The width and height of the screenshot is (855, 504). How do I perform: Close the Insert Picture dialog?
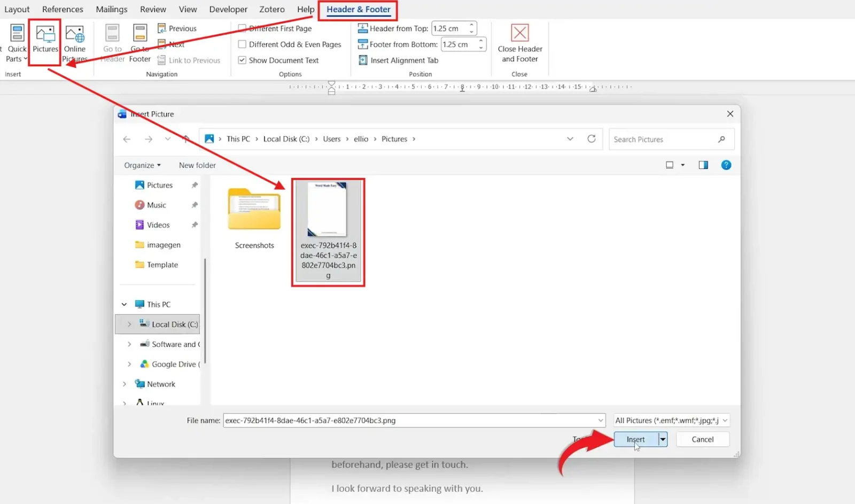coord(730,114)
